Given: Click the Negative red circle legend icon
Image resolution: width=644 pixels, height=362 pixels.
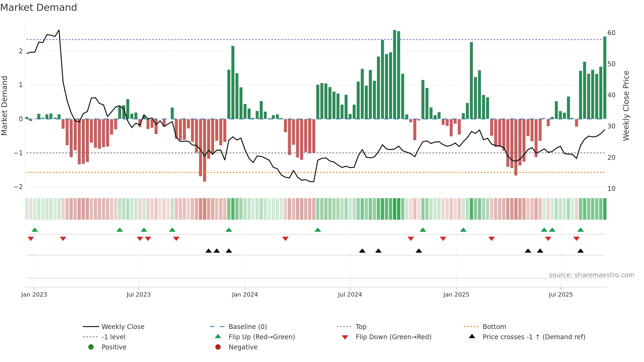Looking at the screenshot, I should (218, 347).
